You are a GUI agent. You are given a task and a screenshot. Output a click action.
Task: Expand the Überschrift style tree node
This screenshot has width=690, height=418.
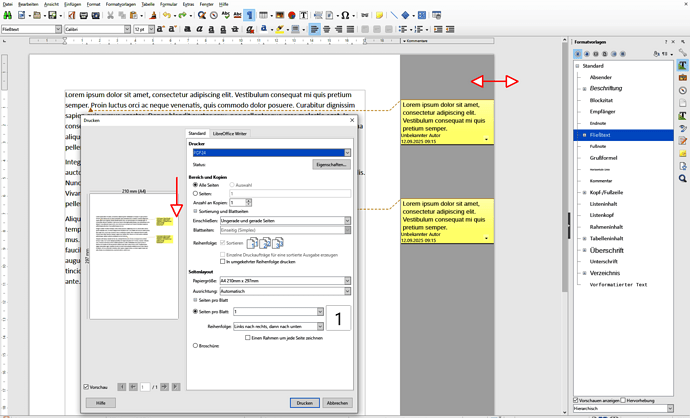584,250
